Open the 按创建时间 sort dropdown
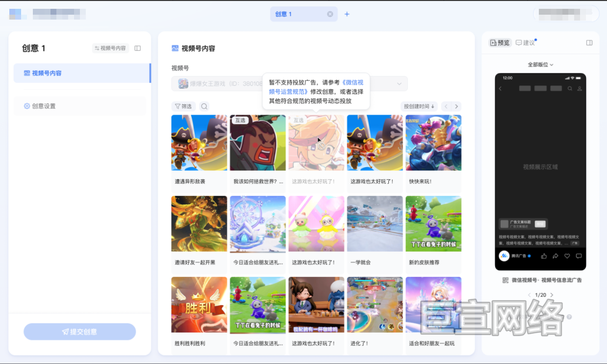This screenshot has width=607, height=364. point(419,106)
